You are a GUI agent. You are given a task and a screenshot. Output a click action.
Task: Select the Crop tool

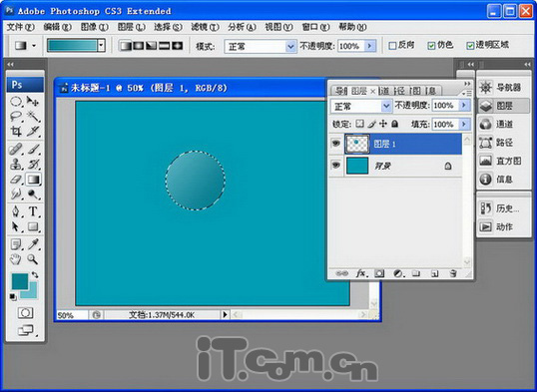click(x=16, y=131)
